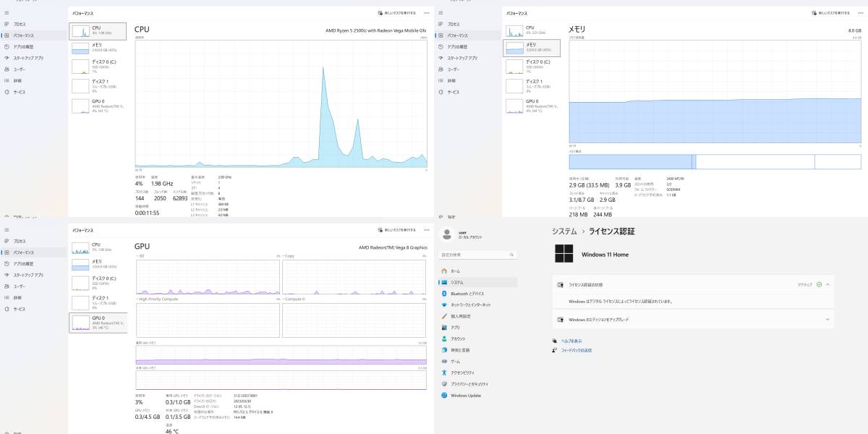Screen dimensions: 868x434
Task: Open the 3D engine dropdown on GPU graph
Action: point(137,257)
